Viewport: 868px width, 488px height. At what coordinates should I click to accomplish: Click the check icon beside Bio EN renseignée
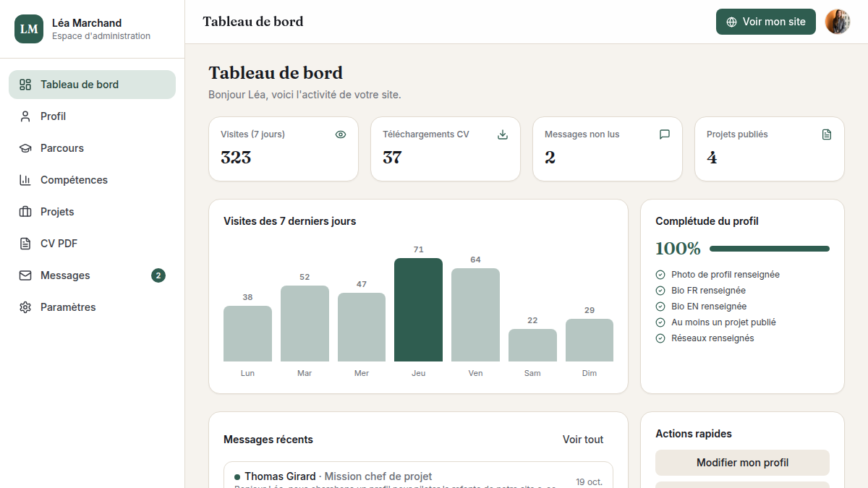click(660, 307)
